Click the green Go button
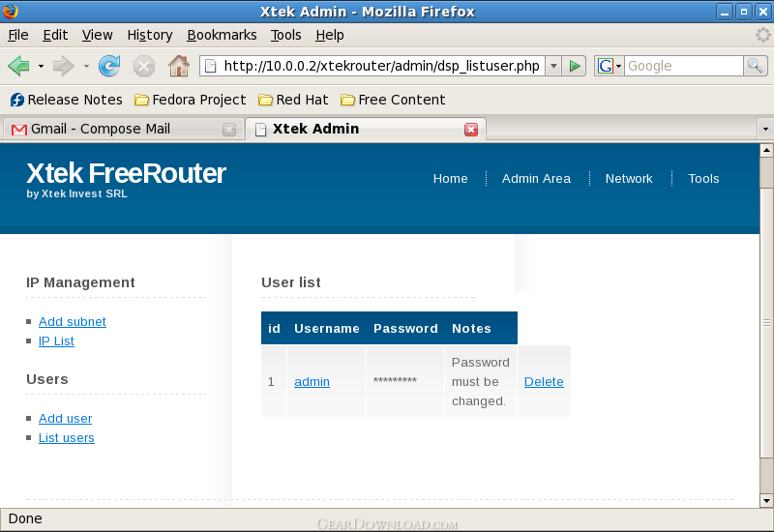The height and width of the screenshot is (532, 774). click(x=575, y=66)
